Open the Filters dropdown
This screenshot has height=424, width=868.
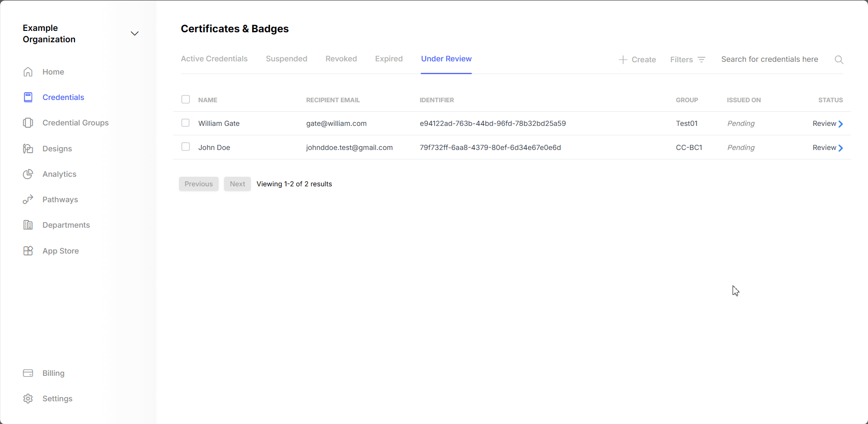click(687, 60)
